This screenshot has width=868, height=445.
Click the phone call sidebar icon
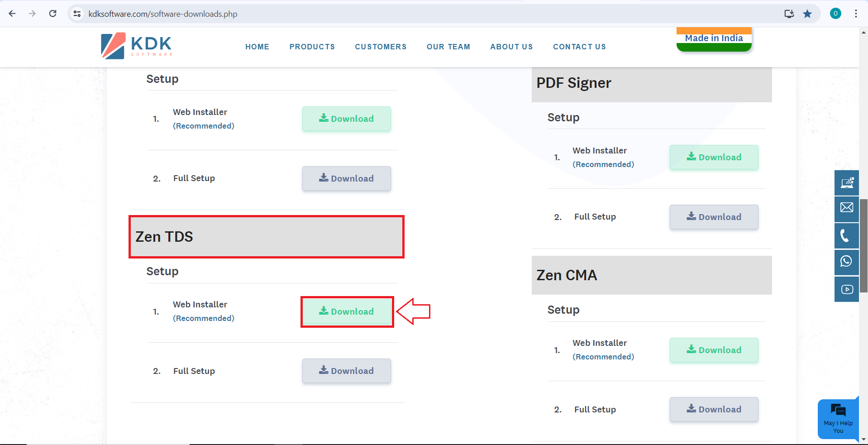click(846, 235)
